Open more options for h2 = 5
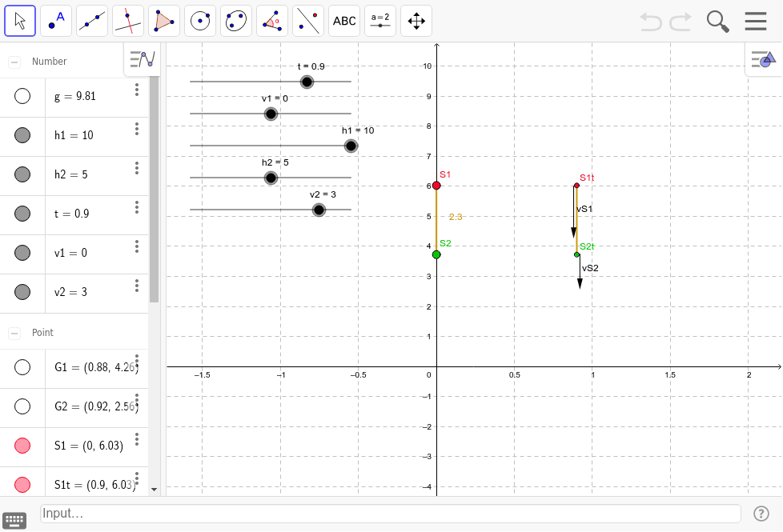 pos(137,168)
